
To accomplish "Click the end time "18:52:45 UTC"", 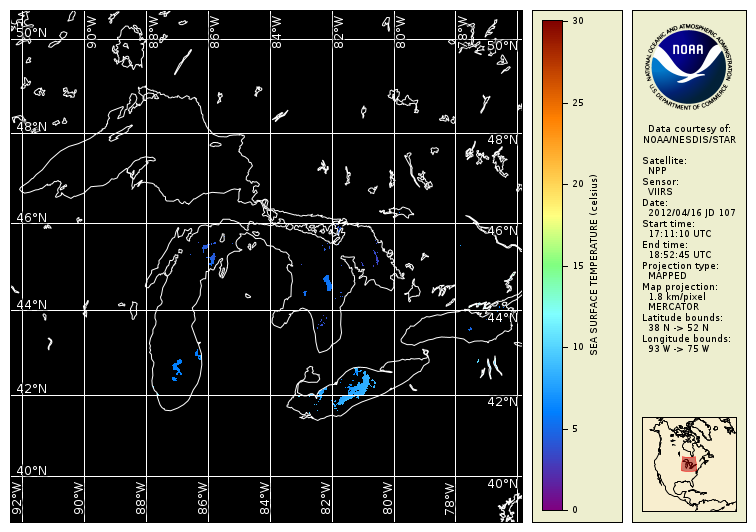I will coord(680,255).
